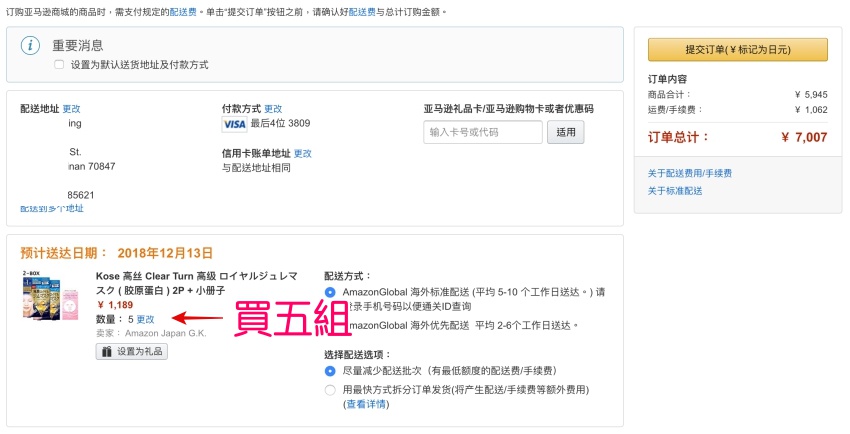
Task: Choose 尽量减少配送批次 delivery option
Action: tap(330, 371)
